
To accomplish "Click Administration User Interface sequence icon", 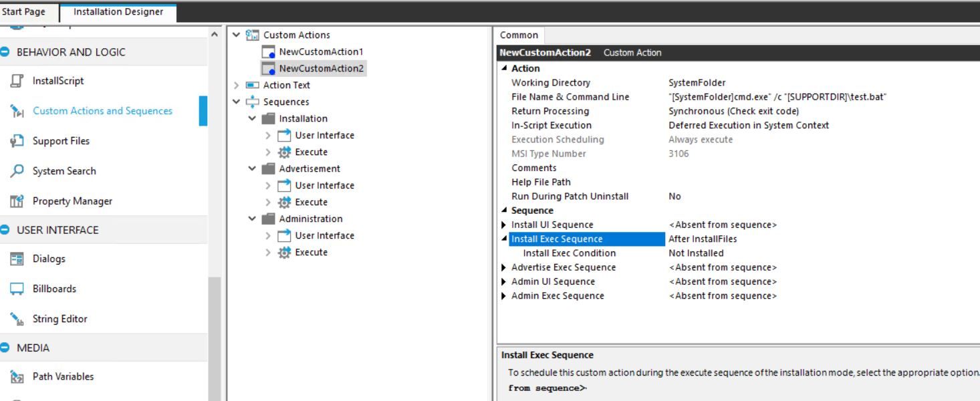I will pos(285,235).
